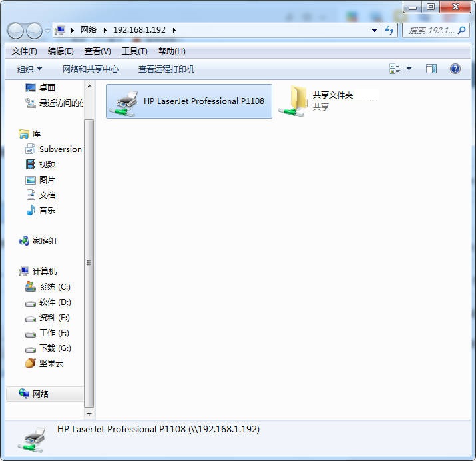The width and height of the screenshot is (476, 461).
Task: Open the 文件(F) menu
Action: 24,51
